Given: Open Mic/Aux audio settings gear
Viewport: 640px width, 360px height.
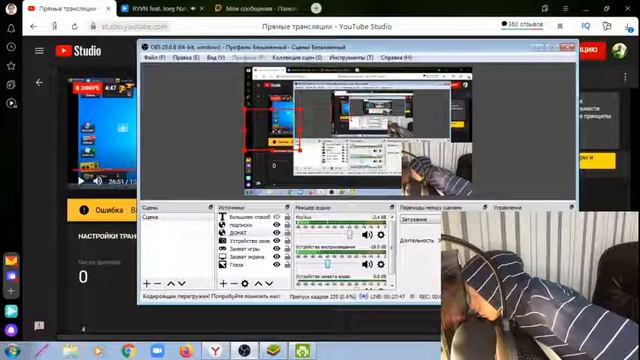Looking at the screenshot, I should click(x=381, y=235).
